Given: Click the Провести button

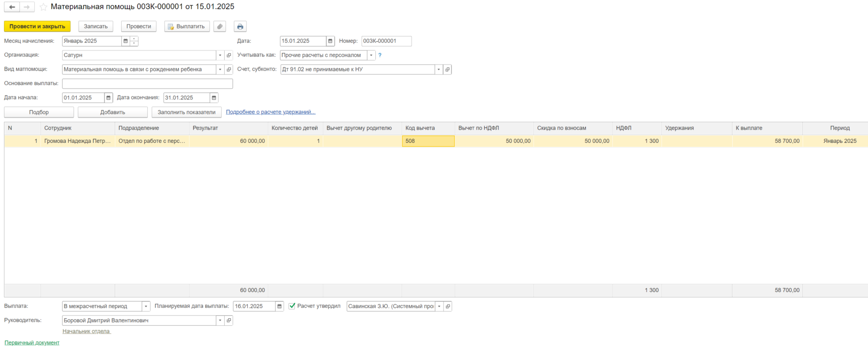Looking at the screenshot, I should 139,26.
